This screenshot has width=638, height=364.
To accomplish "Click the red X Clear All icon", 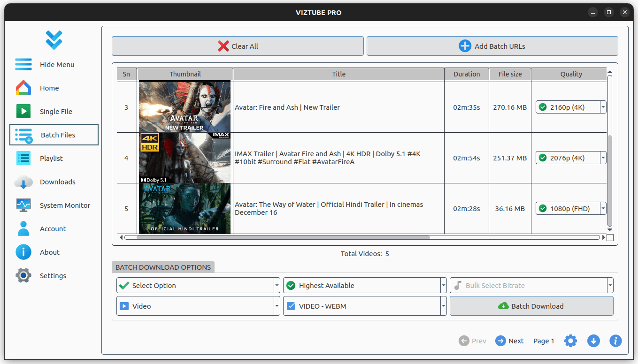I will pyautogui.click(x=223, y=46).
